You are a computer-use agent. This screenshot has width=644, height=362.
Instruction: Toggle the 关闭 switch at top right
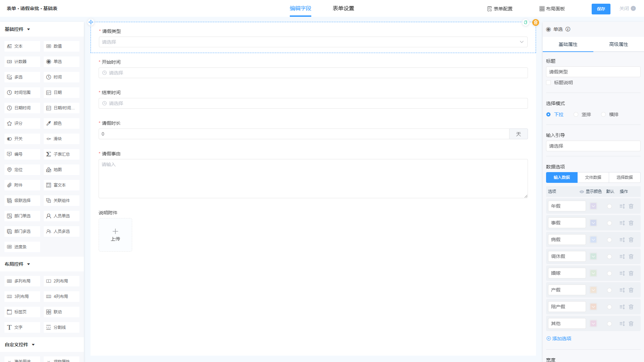click(x=633, y=8)
